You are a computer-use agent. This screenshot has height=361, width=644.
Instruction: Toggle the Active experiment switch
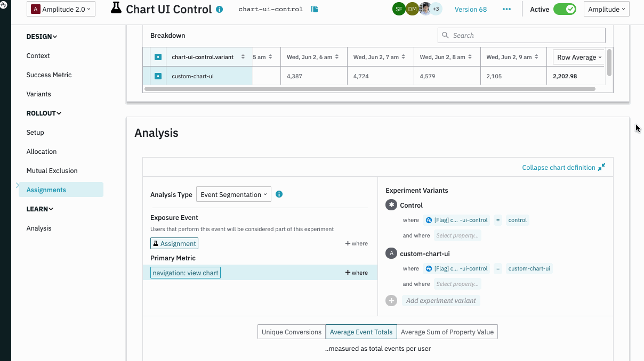click(x=564, y=9)
